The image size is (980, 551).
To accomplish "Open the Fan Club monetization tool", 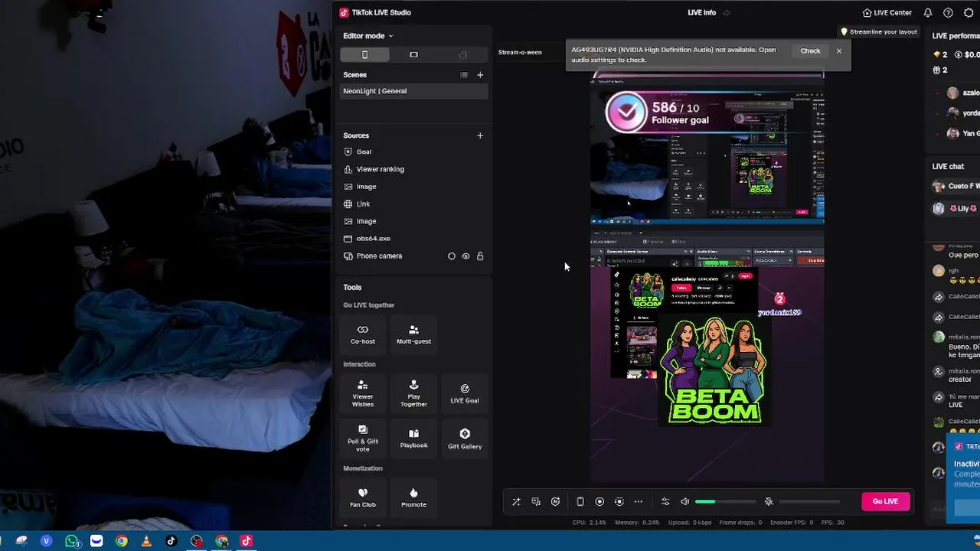I will 363,497.
